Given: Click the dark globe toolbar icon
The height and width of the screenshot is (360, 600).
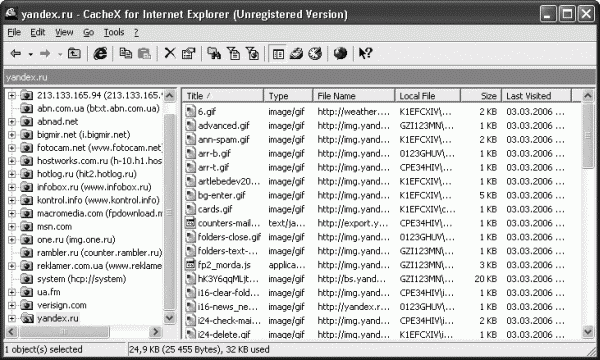Looking at the screenshot, I should pos(340,53).
